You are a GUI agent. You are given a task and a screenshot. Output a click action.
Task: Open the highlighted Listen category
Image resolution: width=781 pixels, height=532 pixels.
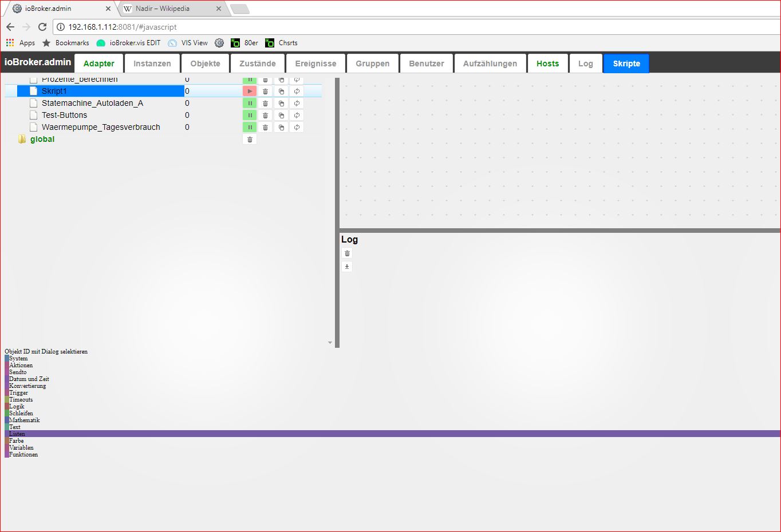(393, 434)
